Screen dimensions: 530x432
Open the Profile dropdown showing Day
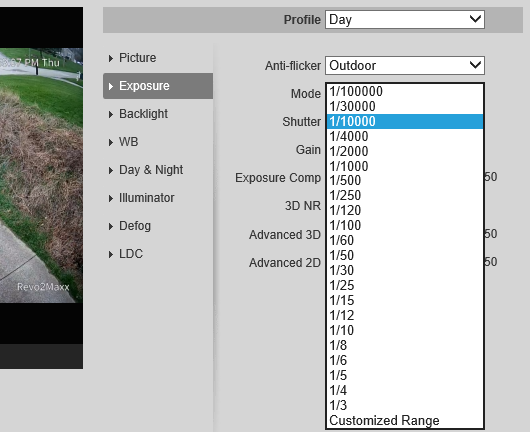(x=405, y=19)
